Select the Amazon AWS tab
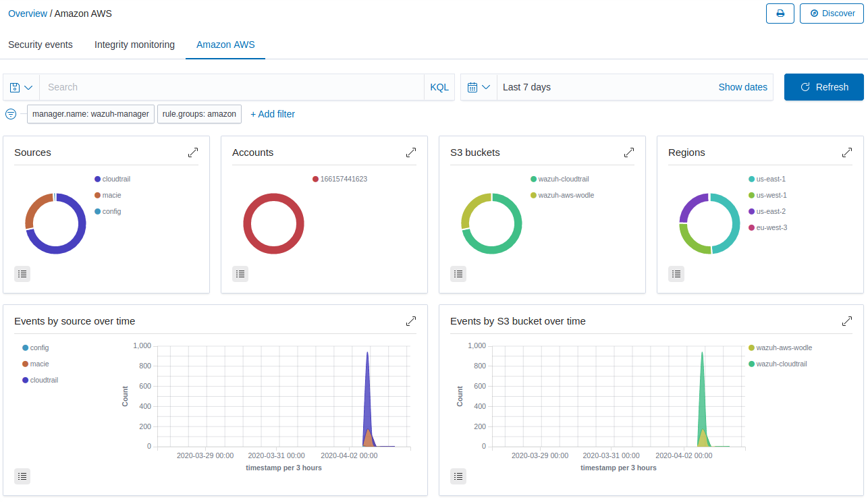This screenshot has width=868, height=502. [x=225, y=45]
